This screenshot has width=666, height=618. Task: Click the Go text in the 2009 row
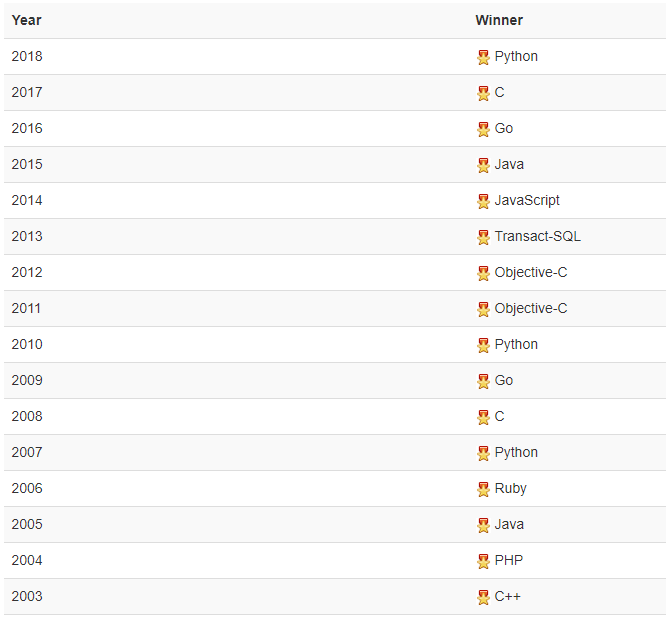click(504, 380)
